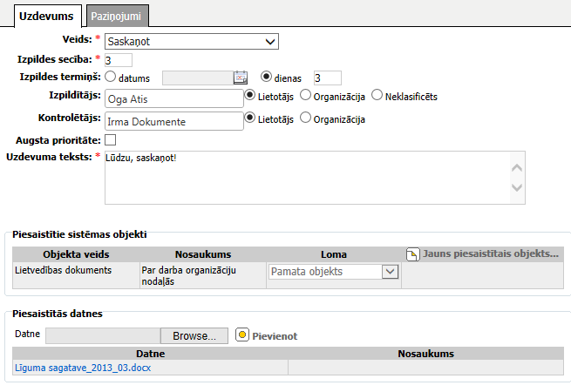This screenshot has height=392, width=571.
Task: Select Neklasificēts radio option
Action: (x=377, y=95)
